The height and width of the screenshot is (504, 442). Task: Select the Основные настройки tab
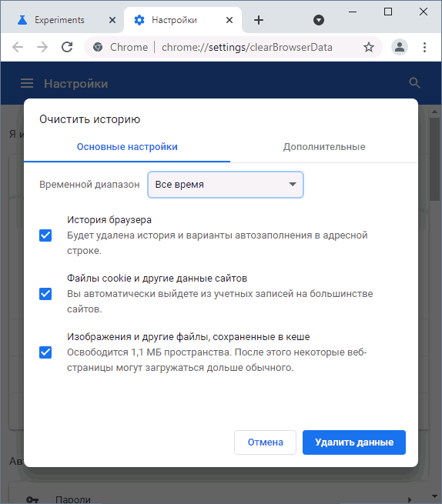pyautogui.click(x=127, y=147)
